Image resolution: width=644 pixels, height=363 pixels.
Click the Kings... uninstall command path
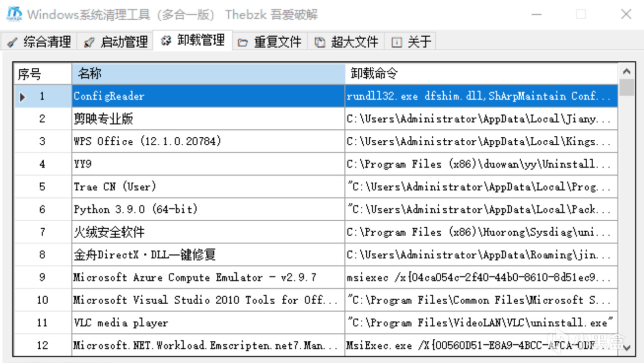pyautogui.click(x=481, y=141)
